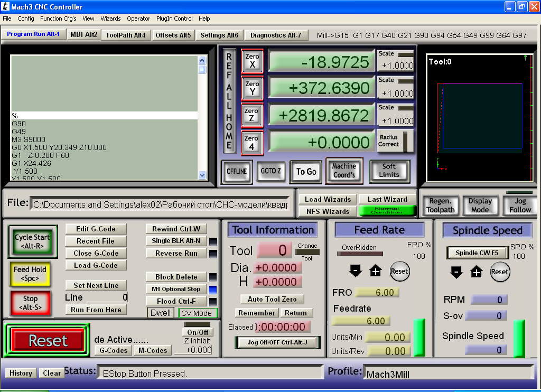This screenshot has height=392, width=541.
Task: Click the Zero Y axis button
Action: [252, 88]
